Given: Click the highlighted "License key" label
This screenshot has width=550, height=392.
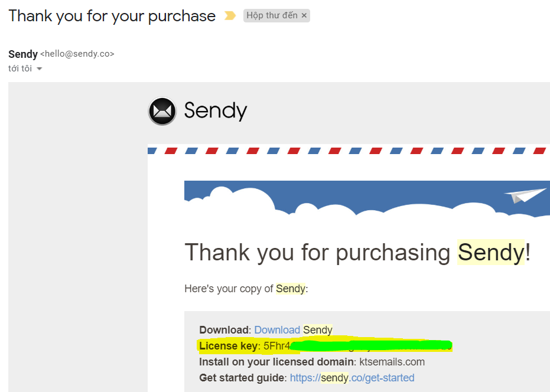Looking at the screenshot, I should [229, 345].
